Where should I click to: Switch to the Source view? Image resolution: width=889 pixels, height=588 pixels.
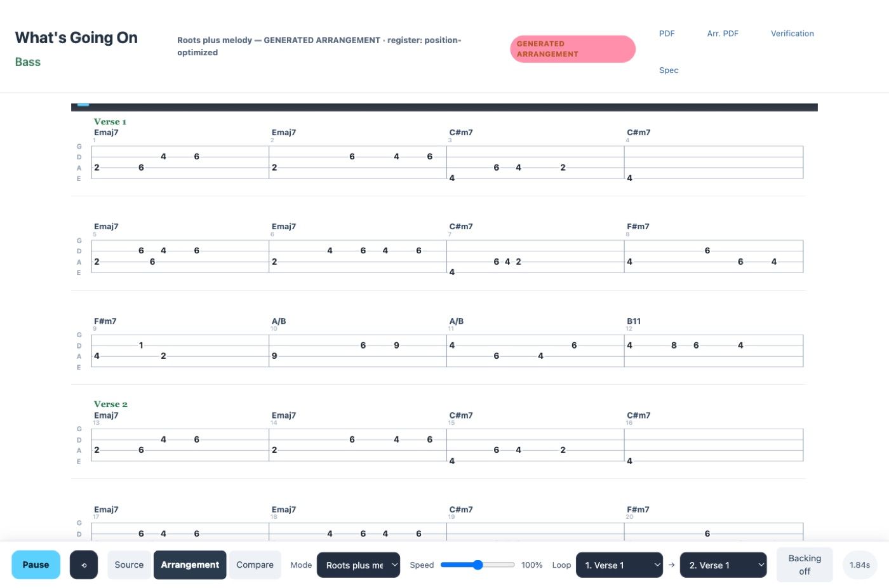point(129,565)
